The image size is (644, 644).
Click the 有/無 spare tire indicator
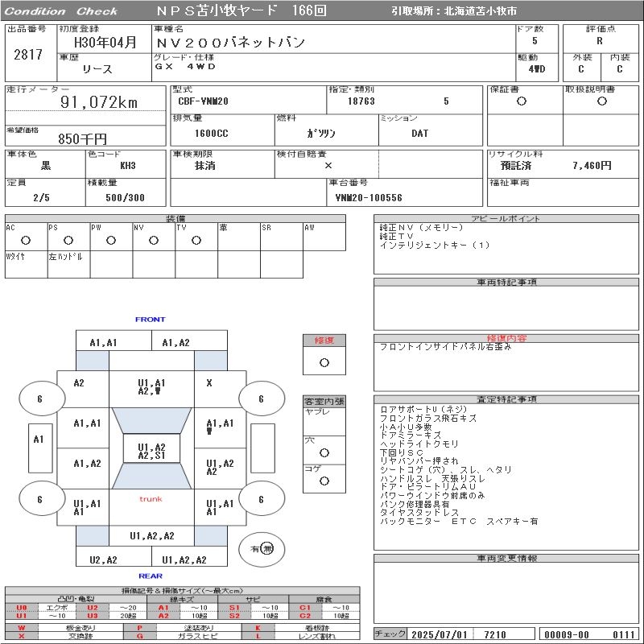(x=262, y=549)
